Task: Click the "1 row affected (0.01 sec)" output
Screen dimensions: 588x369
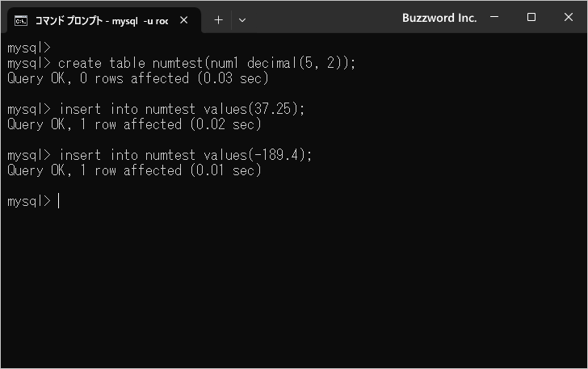Action: coord(134,170)
